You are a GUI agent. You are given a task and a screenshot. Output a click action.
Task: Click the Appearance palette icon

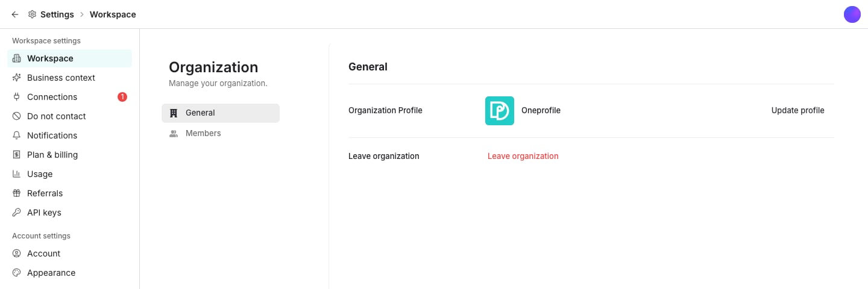click(17, 273)
